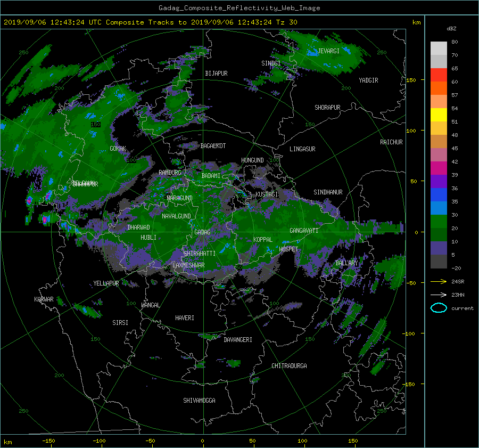Click the BAGALKOT city label

(213, 146)
